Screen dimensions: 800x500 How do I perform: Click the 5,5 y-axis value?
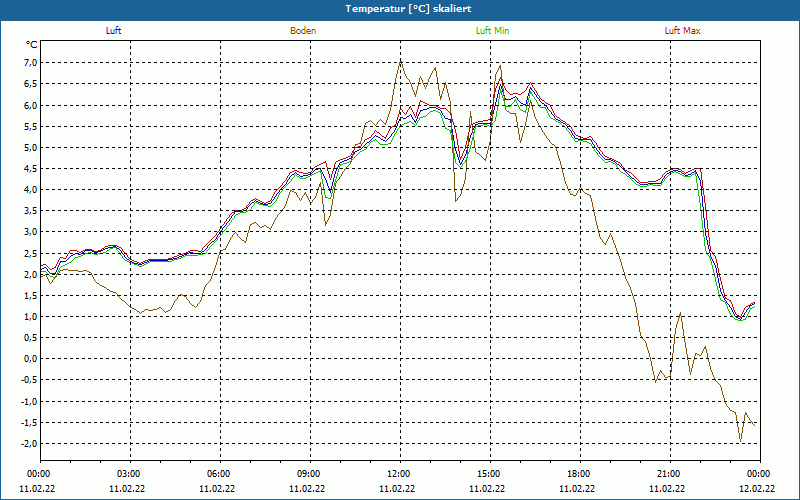(x=31, y=127)
